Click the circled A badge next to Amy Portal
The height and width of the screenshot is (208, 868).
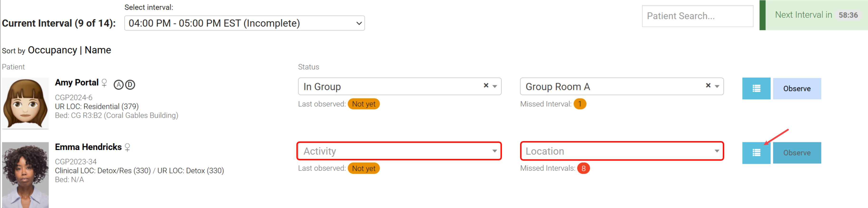[x=118, y=84]
